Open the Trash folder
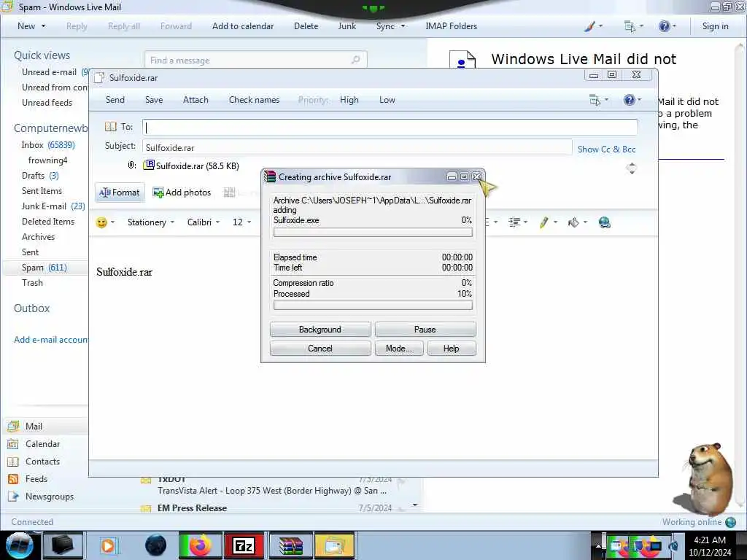The height and width of the screenshot is (560, 747). (x=32, y=283)
